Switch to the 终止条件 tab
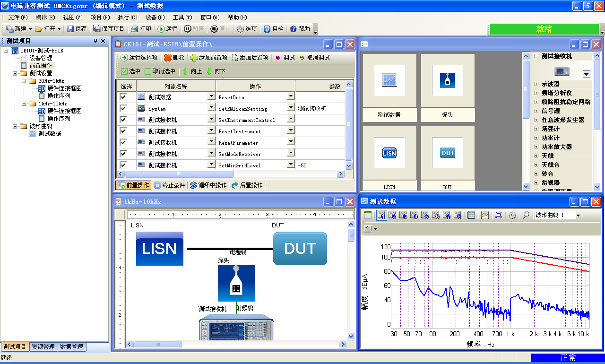 tap(169, 185)
